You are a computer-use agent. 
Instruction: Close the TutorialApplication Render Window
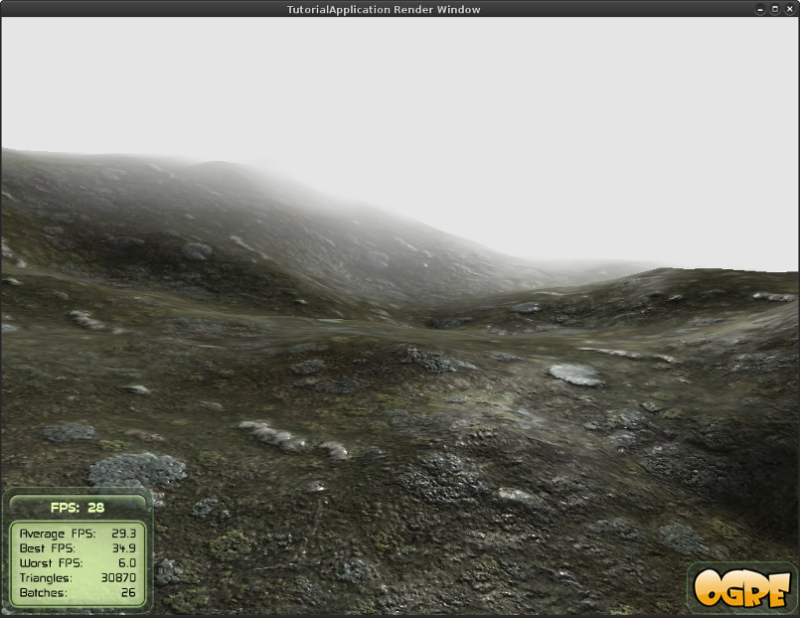tap(790, 9)
